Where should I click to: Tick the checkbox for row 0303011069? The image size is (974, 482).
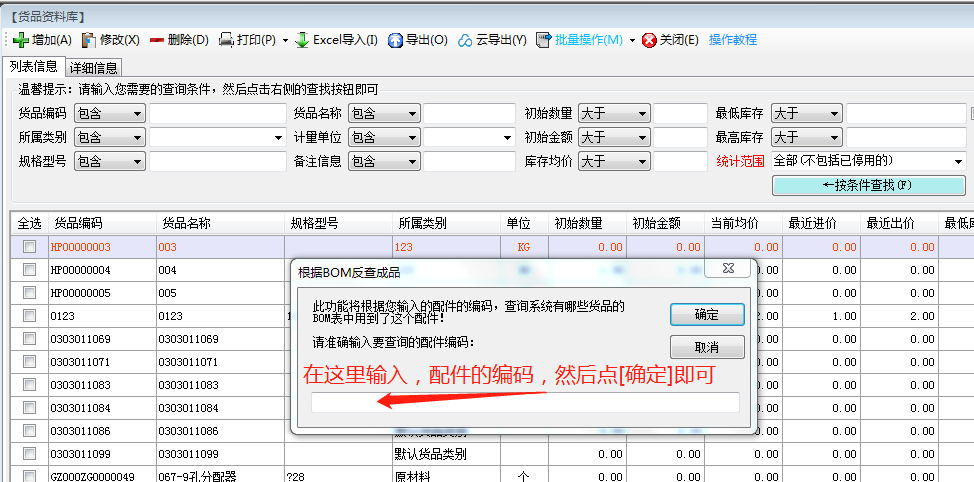(x=30, y=339)
